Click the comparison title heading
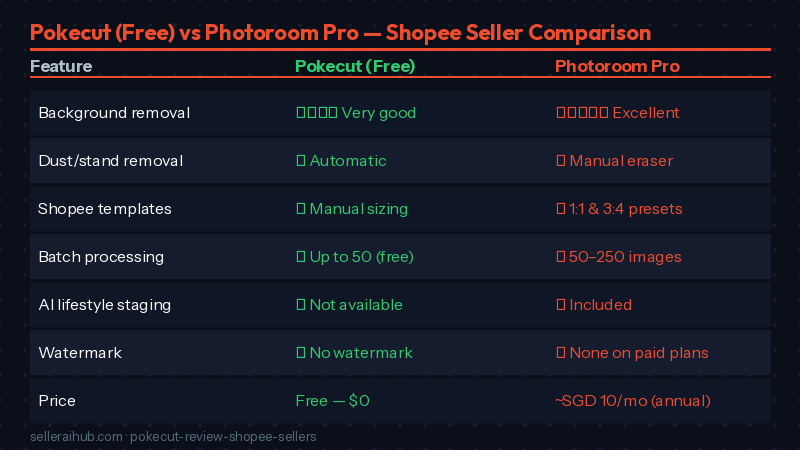Screen dimensions: 800x450 click(340, 33)
